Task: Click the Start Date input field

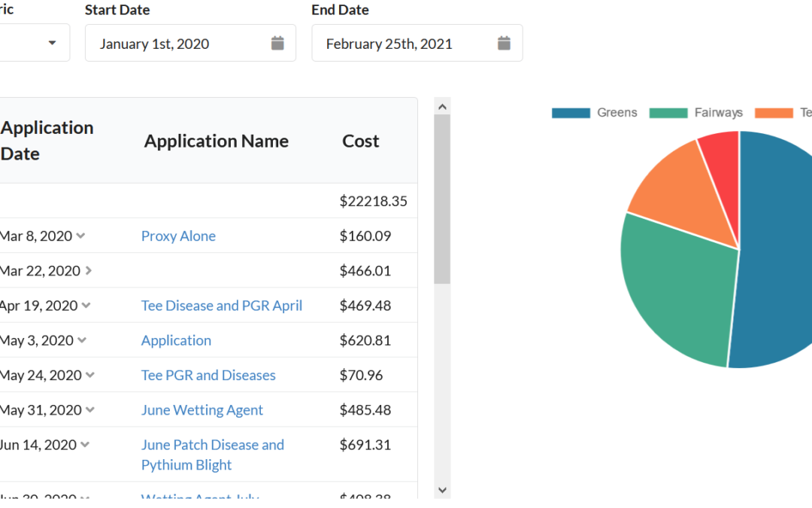Action: [180, 43]
